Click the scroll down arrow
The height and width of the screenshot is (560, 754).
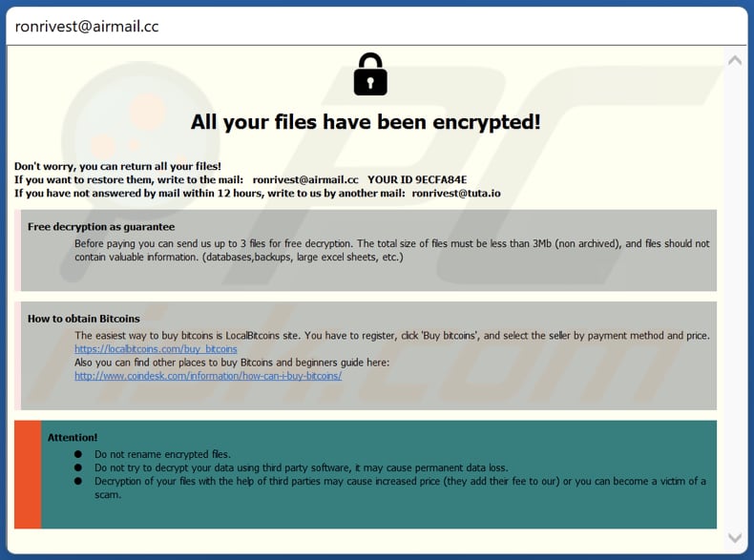(734, 538)
